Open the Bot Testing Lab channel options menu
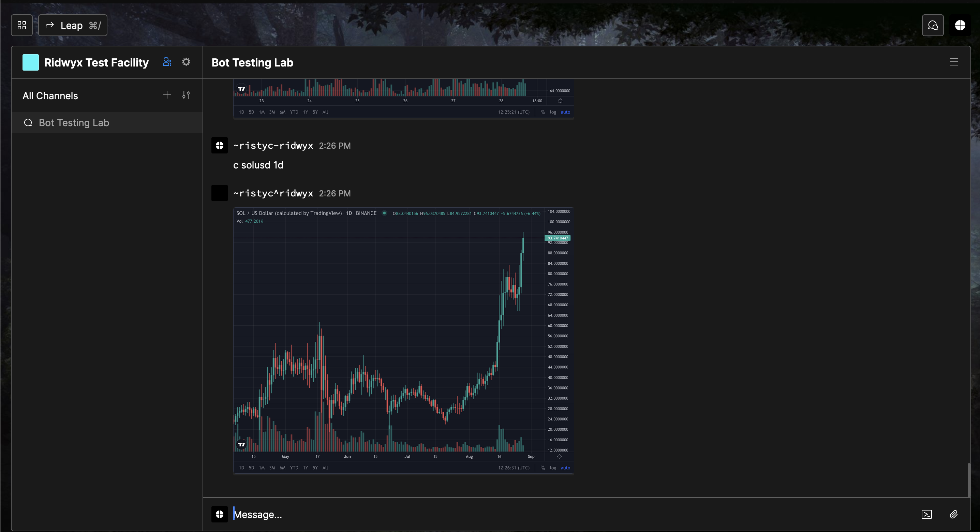980x532 pixels. 953,62
